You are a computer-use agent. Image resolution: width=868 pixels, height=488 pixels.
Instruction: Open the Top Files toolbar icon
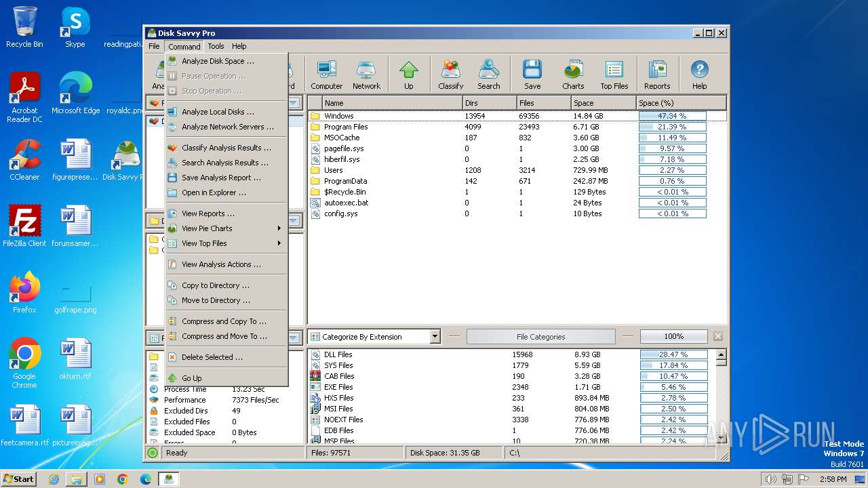[614, 74]
